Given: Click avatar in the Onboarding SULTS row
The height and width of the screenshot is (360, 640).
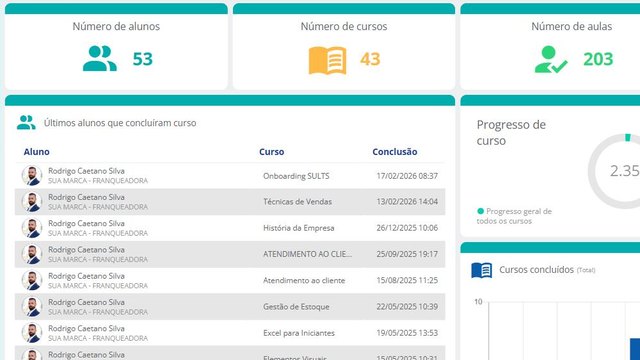Looking at the screenshot, I should (32, 176).
